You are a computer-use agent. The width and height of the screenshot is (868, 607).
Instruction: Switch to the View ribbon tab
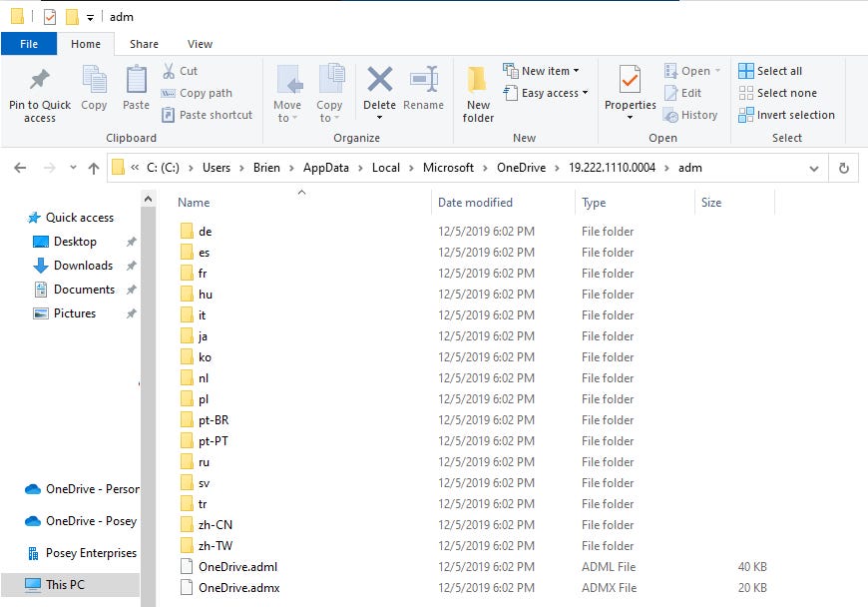[200, 44]
